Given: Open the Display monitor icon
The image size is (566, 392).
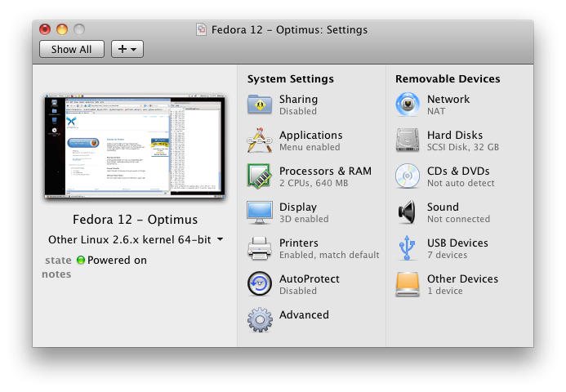Looking at the screenshot, I should coord(260,212).
